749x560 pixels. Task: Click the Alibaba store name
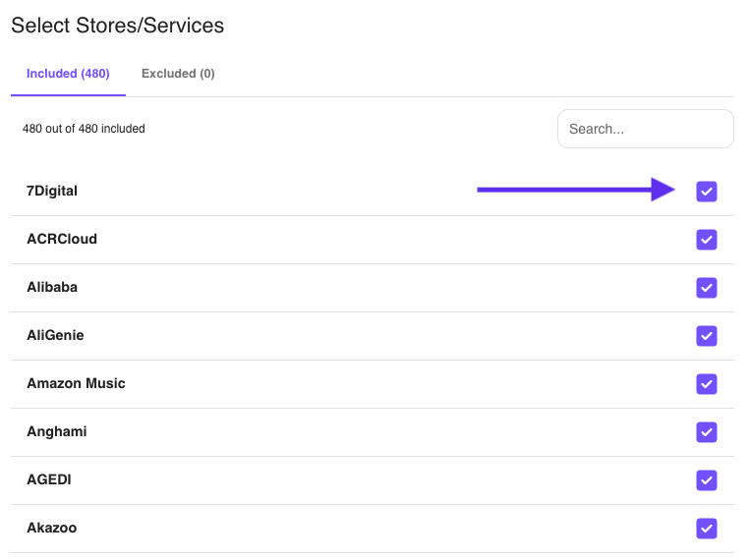(x=52, y=287)
